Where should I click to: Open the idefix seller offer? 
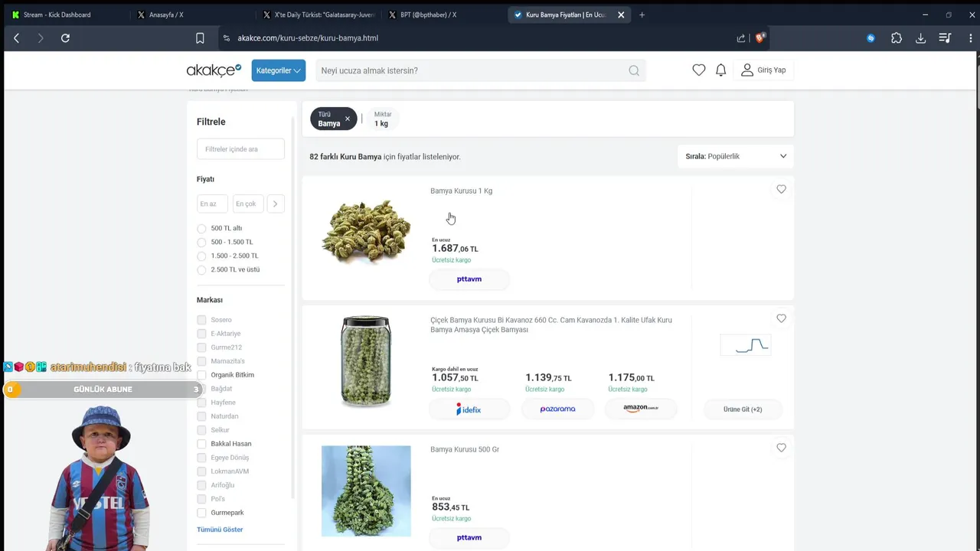[469, 409]
